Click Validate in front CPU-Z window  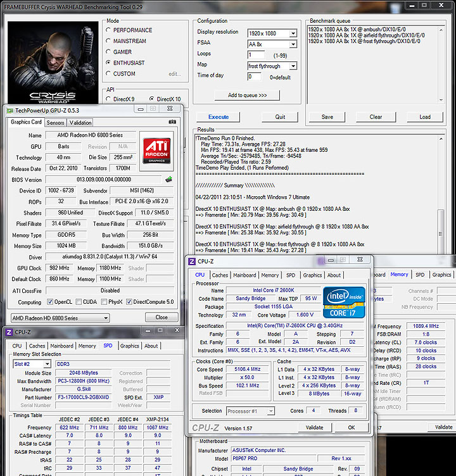click(x=314, y=427)
